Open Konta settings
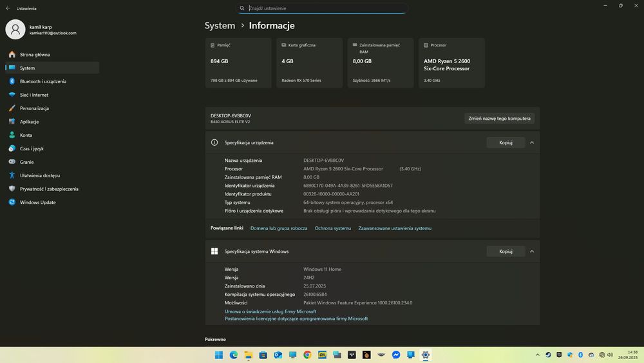Image resolution: width=644 pixels, height=363 pixels. pyautogui.click(x=52, y=135)
